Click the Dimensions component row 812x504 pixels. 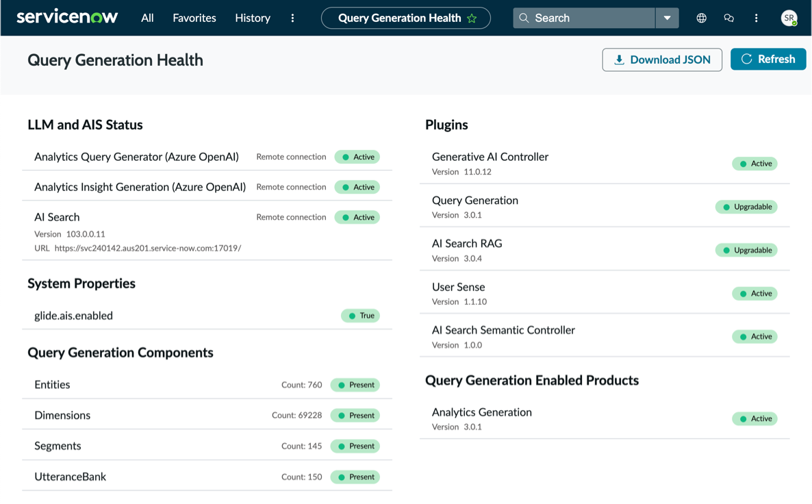pyautogui.click(x=207, y=416)
